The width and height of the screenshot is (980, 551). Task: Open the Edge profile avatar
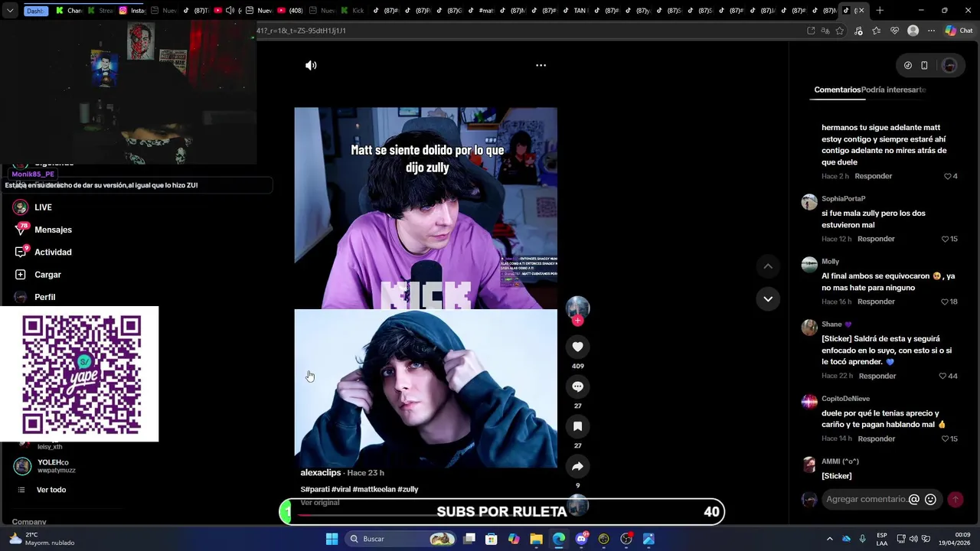(x=913, y=31)
